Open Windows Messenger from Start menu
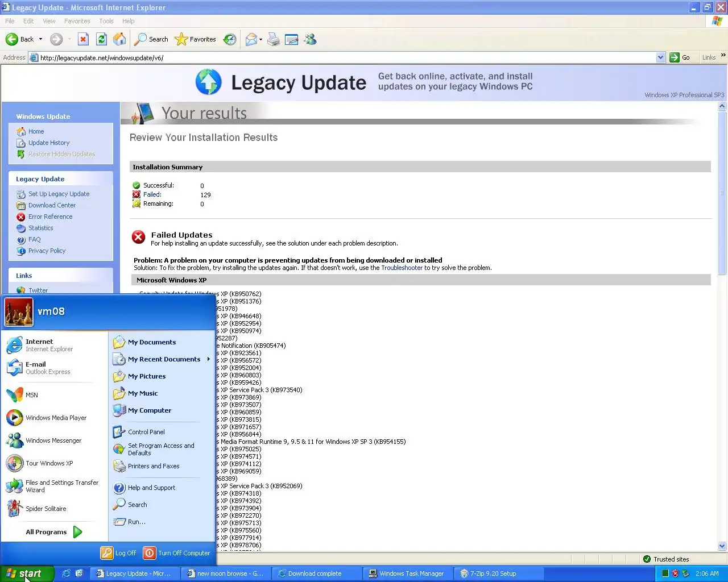Image resolution: width=728 pixels, height=582 pixels. click(55, 440)
